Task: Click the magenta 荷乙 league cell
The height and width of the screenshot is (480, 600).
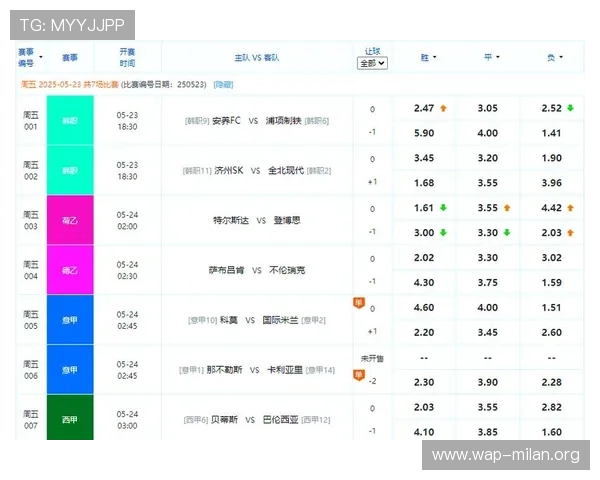Action: click(70, 220)
